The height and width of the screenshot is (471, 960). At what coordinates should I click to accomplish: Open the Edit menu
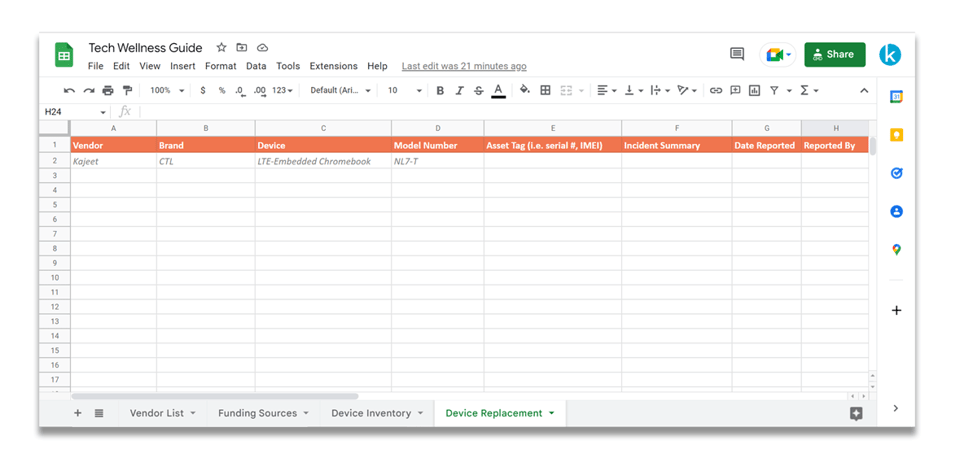click(121, 66)
